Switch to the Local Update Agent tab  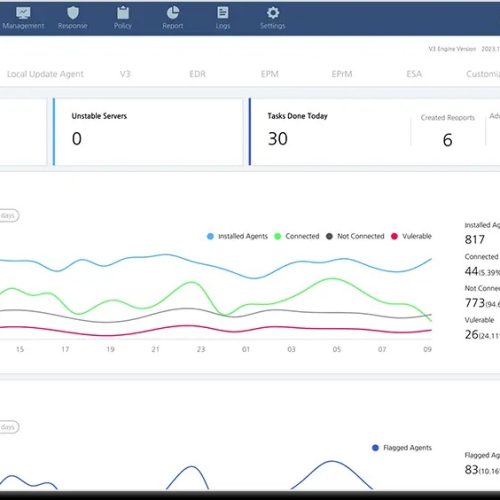click(45, 74)
